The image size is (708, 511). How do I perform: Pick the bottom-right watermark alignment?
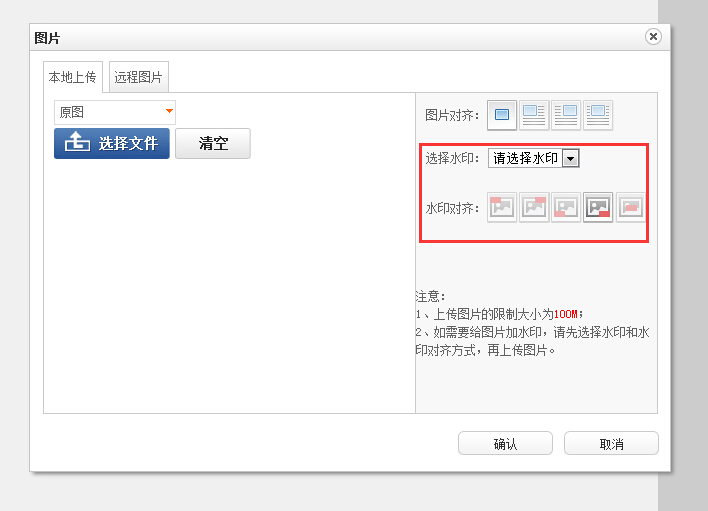(598, 208)
